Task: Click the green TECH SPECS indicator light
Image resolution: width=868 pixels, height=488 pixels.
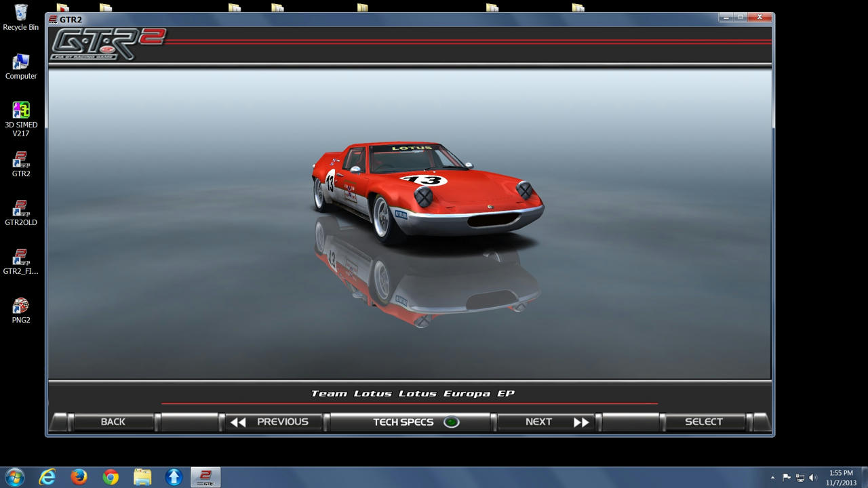Action: (x=451, y=422)
